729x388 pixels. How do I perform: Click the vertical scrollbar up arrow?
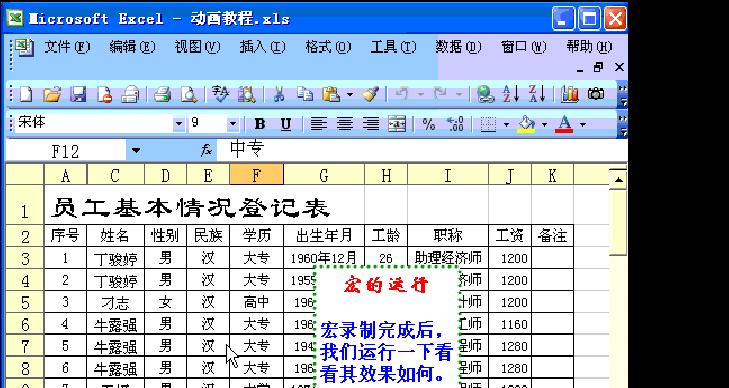click(x=618, y=180)
